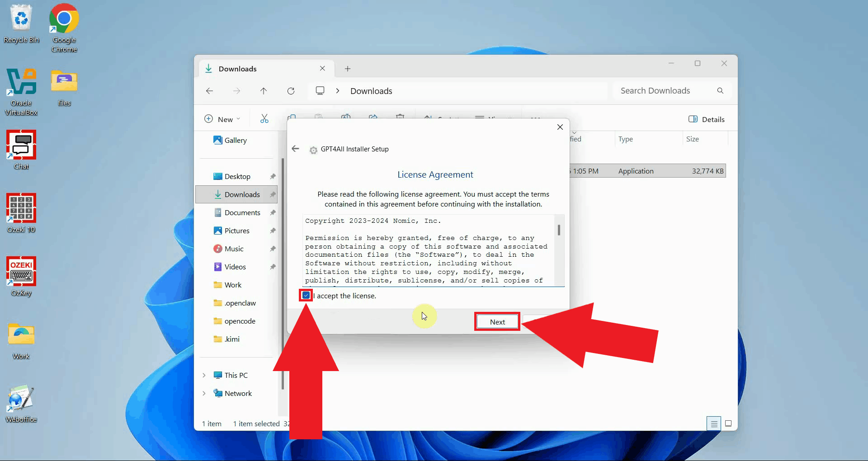Open the Ozeki 10 desktop icon
The image size is (868, 461).
[x=21, y=209]
